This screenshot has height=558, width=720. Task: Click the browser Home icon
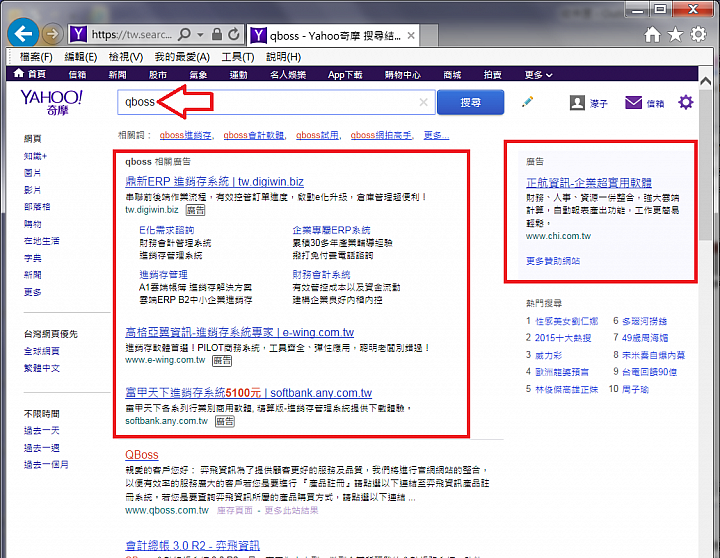tap(652, 34)
